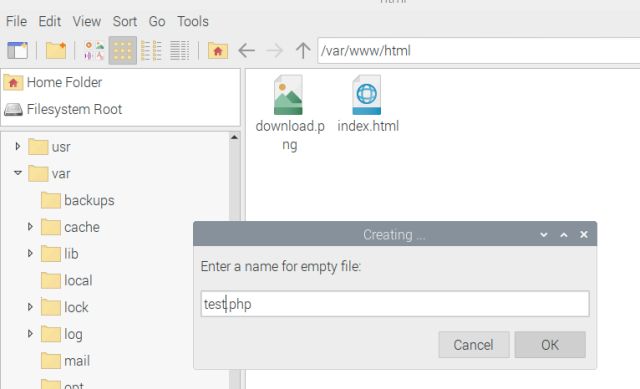Select the var folder in tree

(49, 173)
